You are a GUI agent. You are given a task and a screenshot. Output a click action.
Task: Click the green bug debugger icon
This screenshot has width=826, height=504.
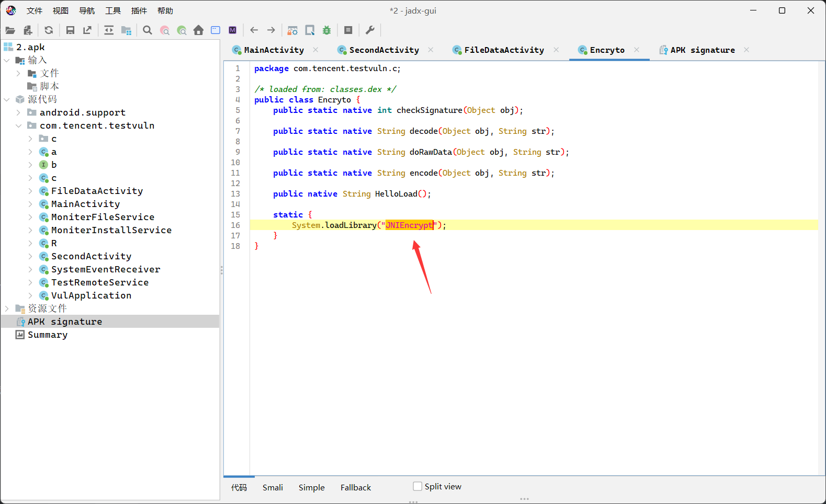click(327, 30)
